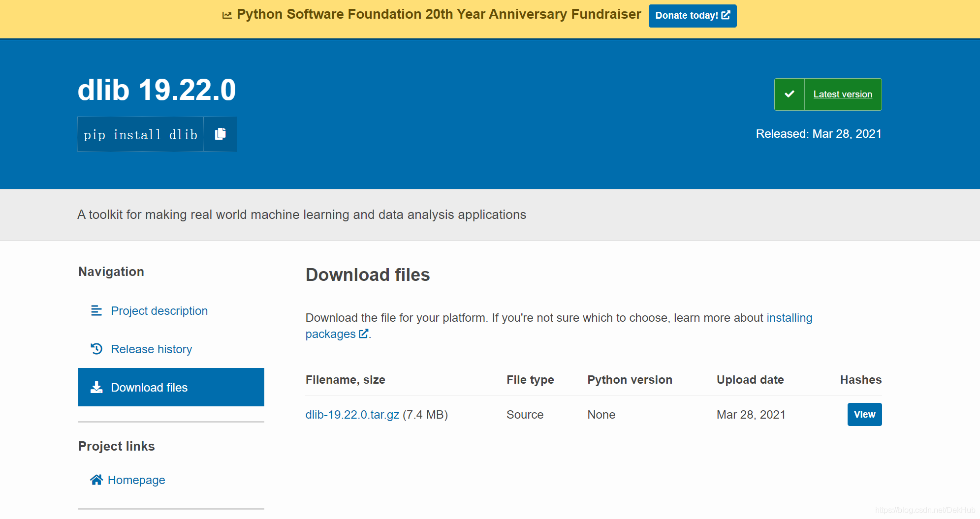Viewport: 980px width, 519px height.
Task: Click the 'dlib 19.22.0' page title
Action: (157, 90)
